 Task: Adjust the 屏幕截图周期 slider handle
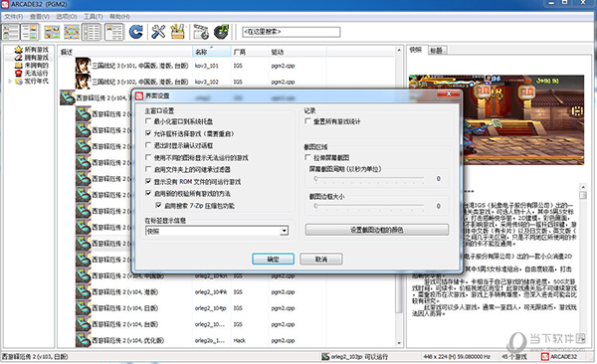tap(315, 178)
